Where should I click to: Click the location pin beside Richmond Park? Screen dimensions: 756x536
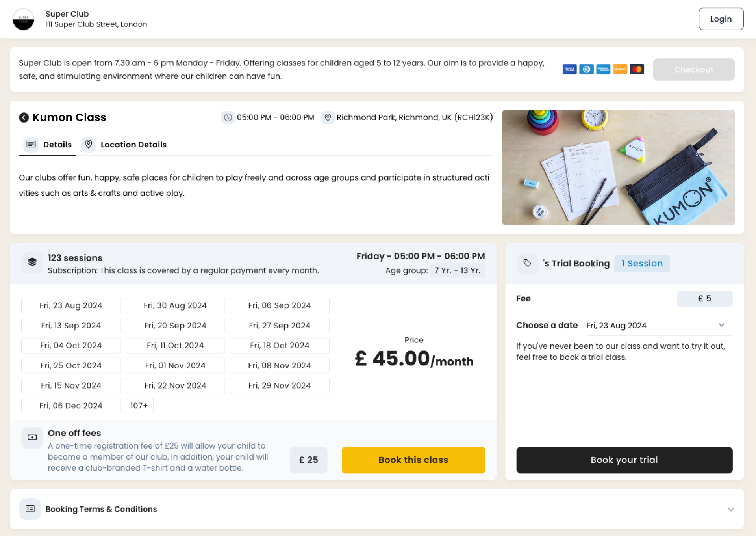328,117
